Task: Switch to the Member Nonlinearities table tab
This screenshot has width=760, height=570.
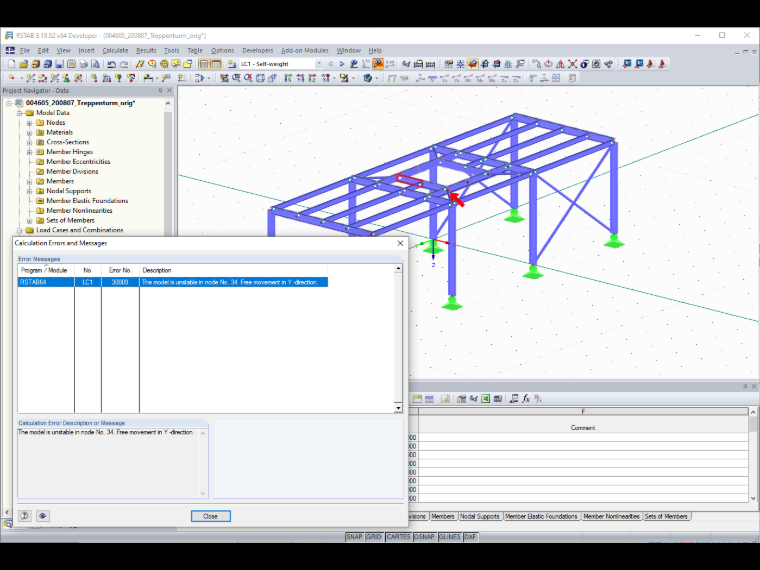Action: 611,516
